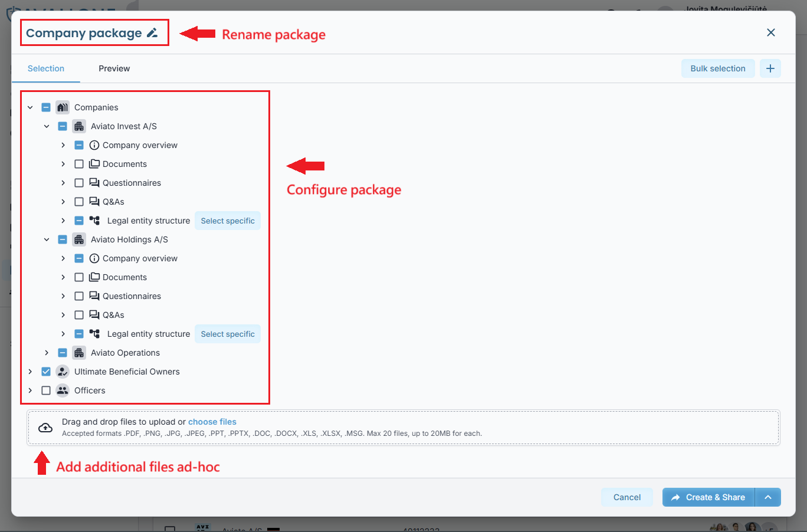Click the Ultimate Beneficial Owners person icon

(x=63, y=372)
